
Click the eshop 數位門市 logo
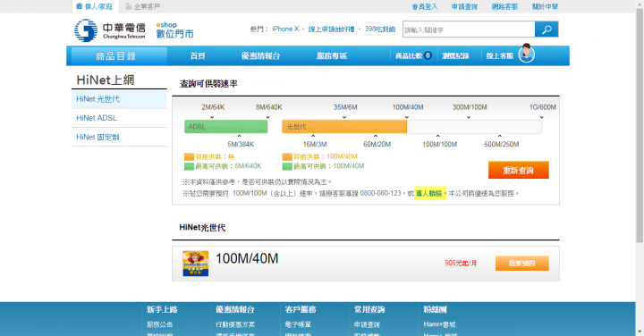click(174, 30)
